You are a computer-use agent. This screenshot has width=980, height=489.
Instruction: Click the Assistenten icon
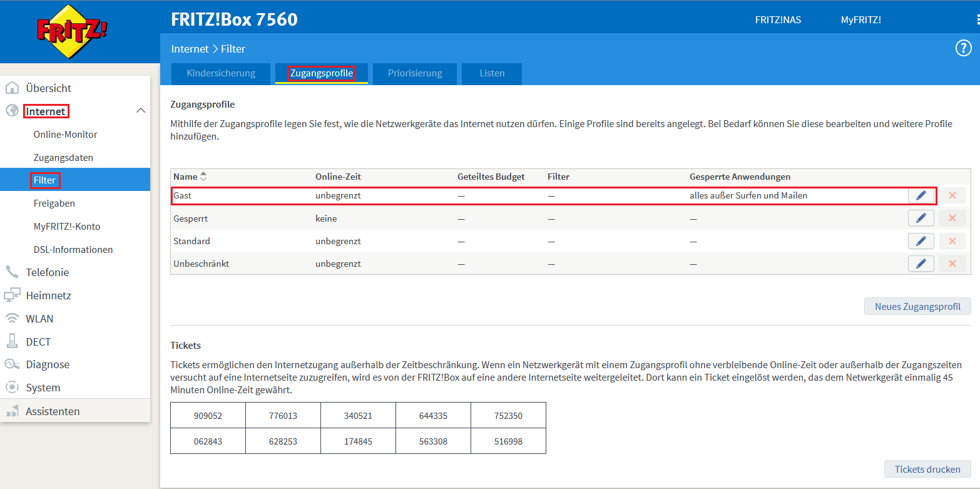click(12, 411)
